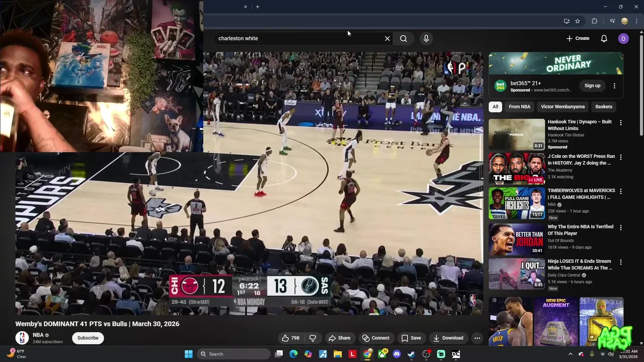The height and width of the screenshot is (362, 644).
Task: Open the NBA channel name link
Action: click(x=38, y=335)
